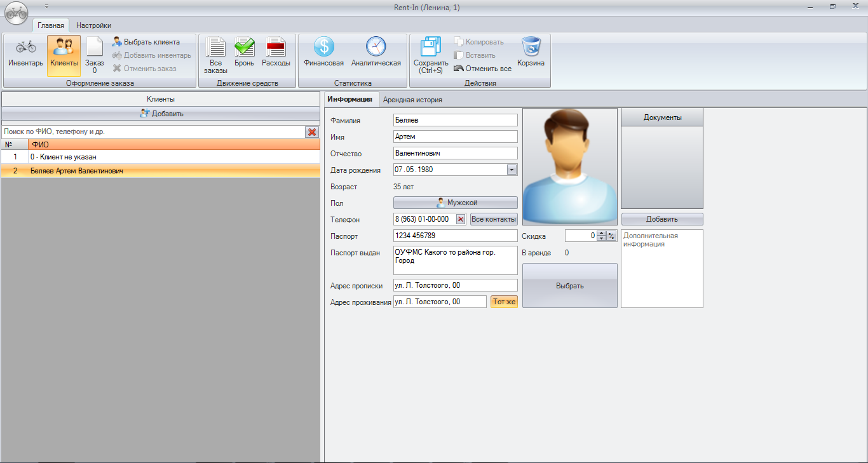The width and height of the screenshot is (868, 463).
Task: Increase Скидка value with up arrow
Action: [x=601, y=233]
